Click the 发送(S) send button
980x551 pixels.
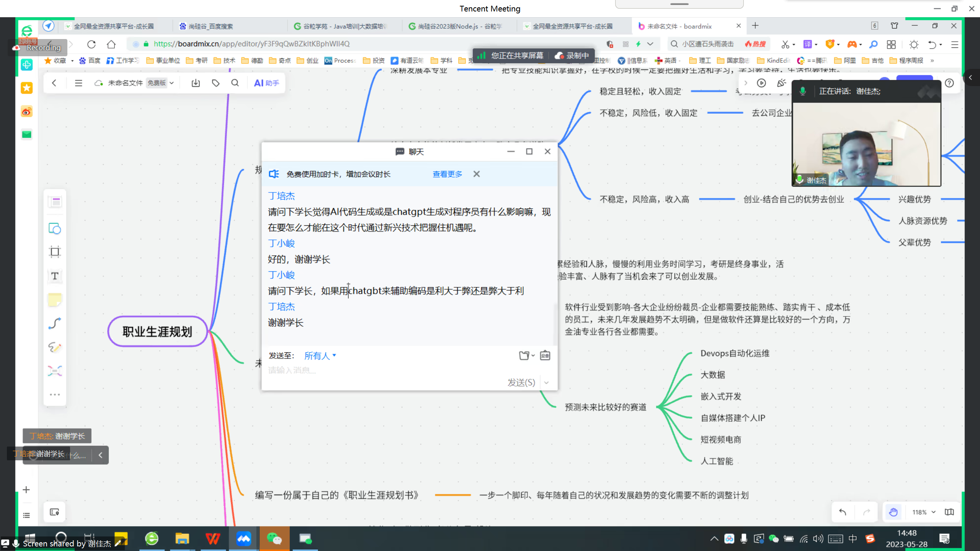521,382
